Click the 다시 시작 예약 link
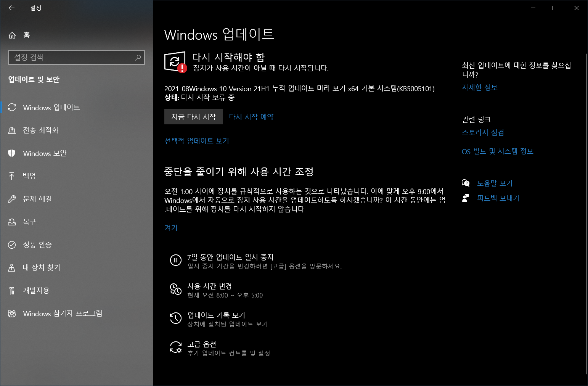588x386 pixels. (251, 117)
